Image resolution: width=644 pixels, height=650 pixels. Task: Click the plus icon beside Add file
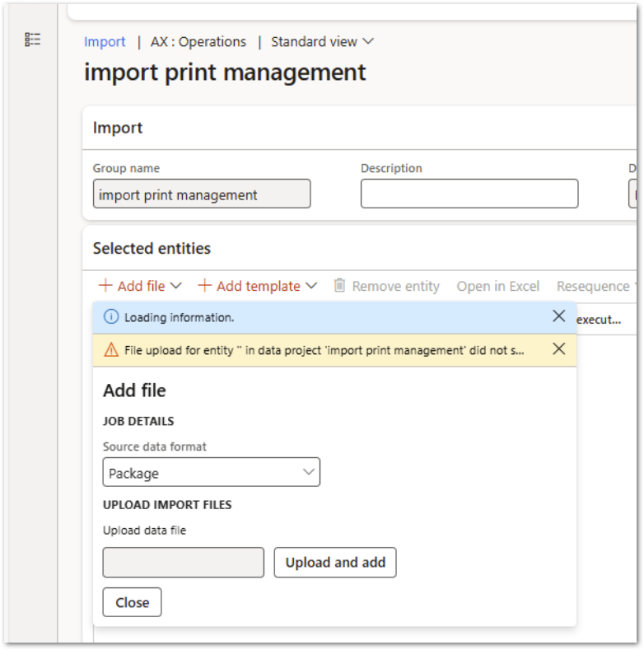point(105,286)
